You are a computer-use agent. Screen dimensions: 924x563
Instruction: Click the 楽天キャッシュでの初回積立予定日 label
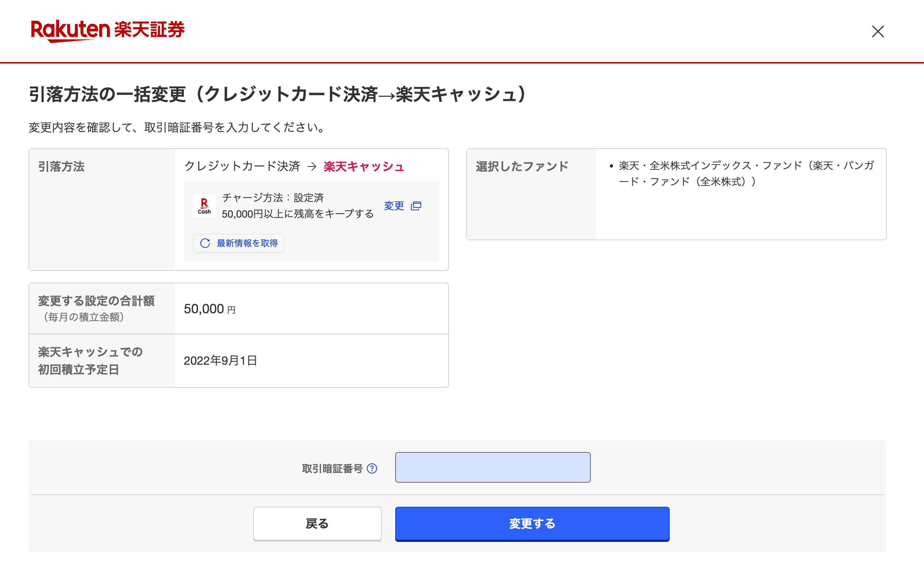point(91,361)
